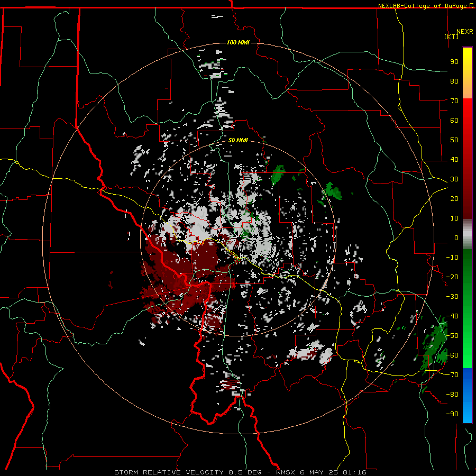Click the positive 20 scale value
The height and width of the screenshot is (476, 476).
(454, 199)
